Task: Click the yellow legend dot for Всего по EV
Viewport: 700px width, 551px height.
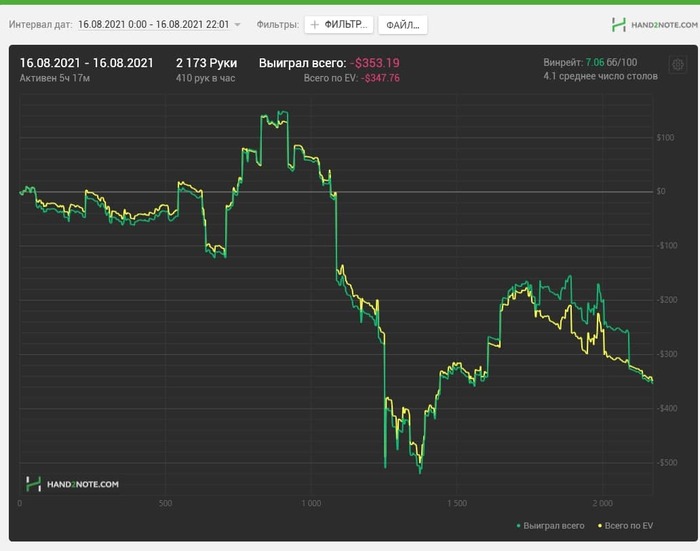Action: 600,526
